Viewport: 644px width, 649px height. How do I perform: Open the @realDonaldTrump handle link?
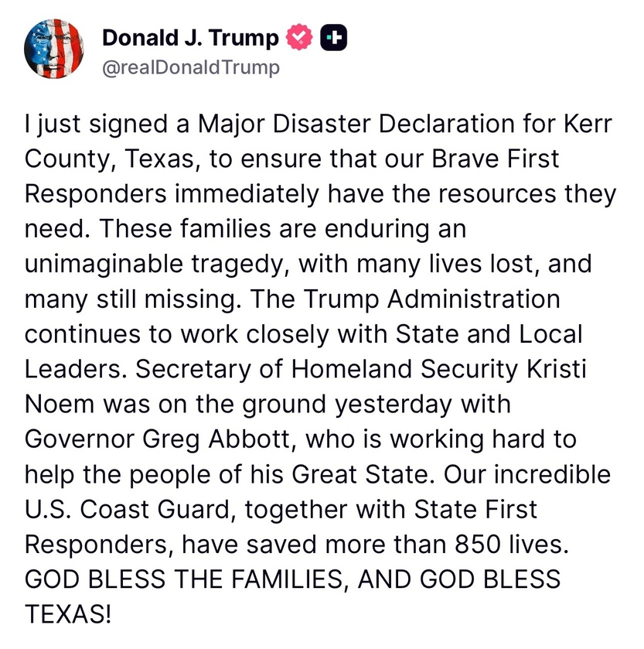(x=191, y=68)
